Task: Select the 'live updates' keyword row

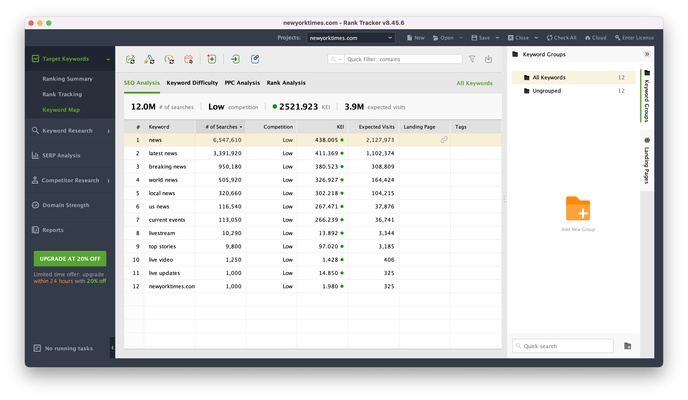Action: 312,273
